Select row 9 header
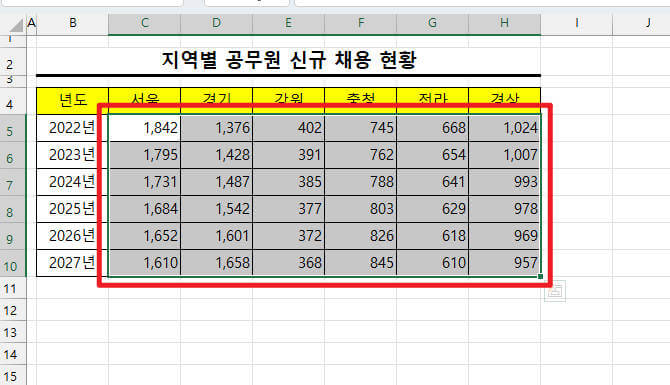Viewport: 670px width, 385px height. coord(13,236)
